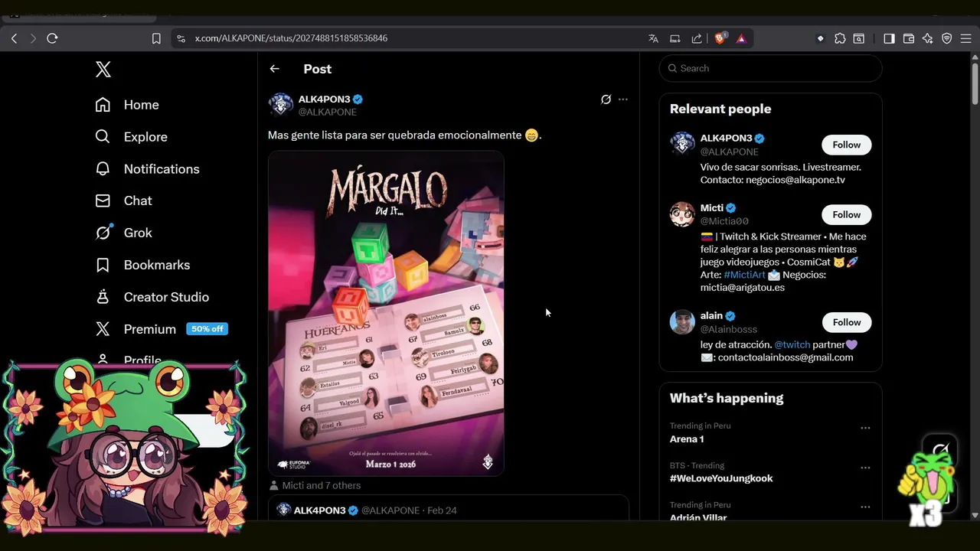
Task: Open the extensions puzzle icon
Action: point(840,38)
